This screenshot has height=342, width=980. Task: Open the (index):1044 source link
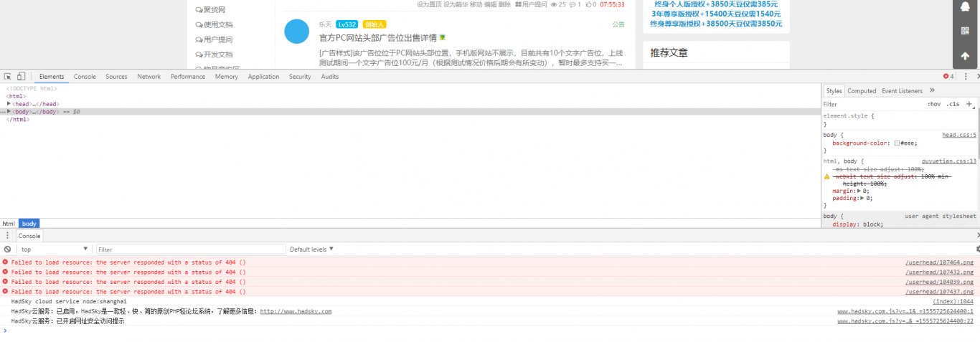tap(953, 301)
